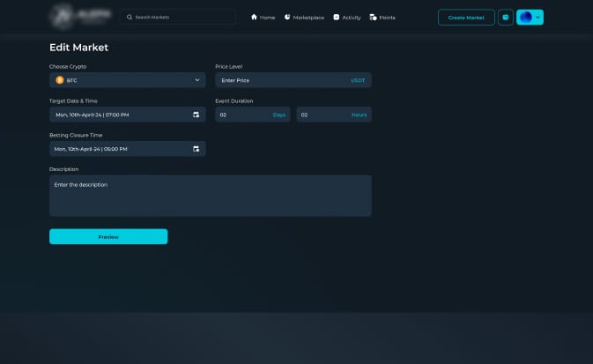Click the Marketplace icon in navigation
The height and width of the screenshot is (364, 593).
[x=287, y=17]
